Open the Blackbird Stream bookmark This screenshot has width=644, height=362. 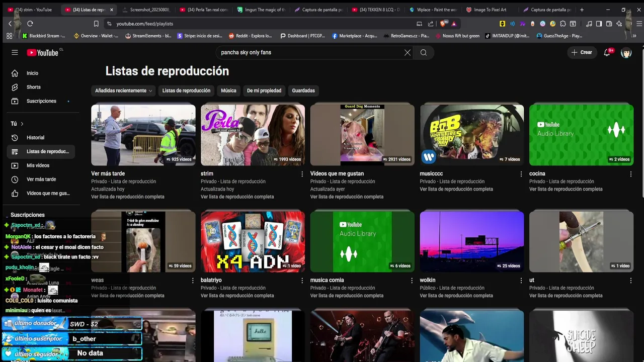[x=44, y=36]
